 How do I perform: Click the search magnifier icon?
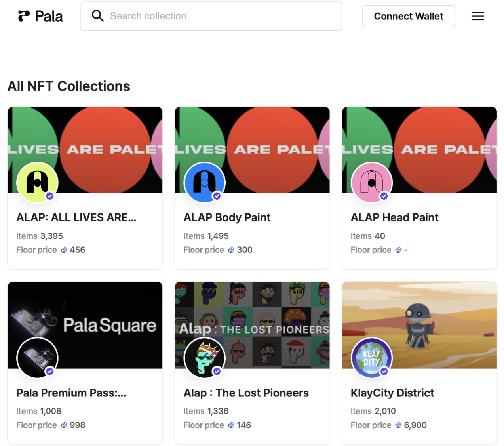(x=97, y=16)
